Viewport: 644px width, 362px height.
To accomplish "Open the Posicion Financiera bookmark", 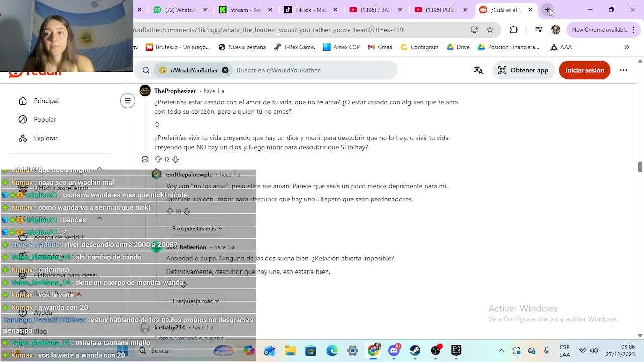I will 508,47.
